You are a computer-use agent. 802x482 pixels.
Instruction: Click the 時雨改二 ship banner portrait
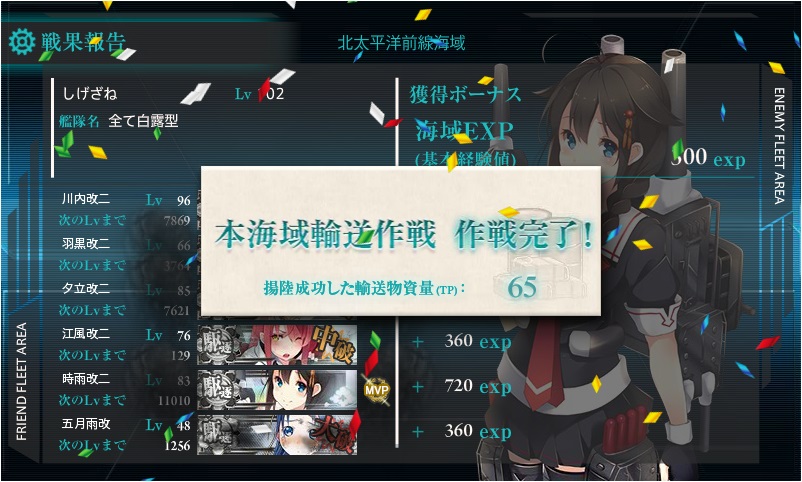(277, 390)
